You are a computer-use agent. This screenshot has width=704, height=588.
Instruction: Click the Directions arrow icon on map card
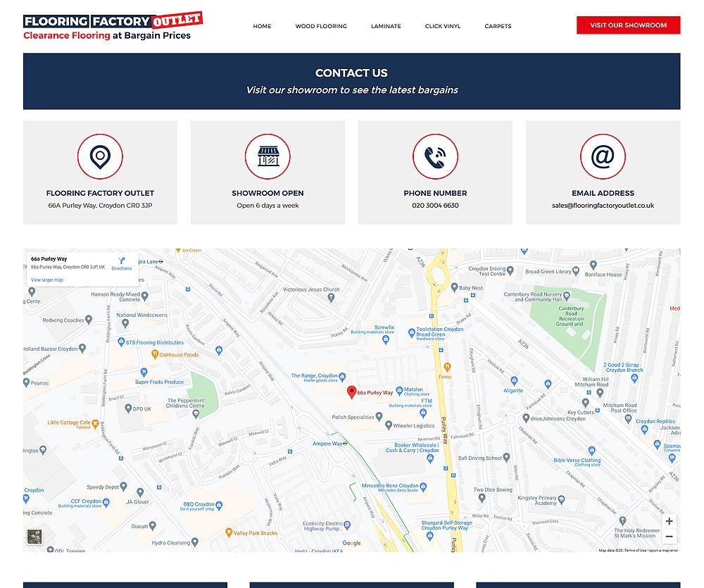click(122, 261)
